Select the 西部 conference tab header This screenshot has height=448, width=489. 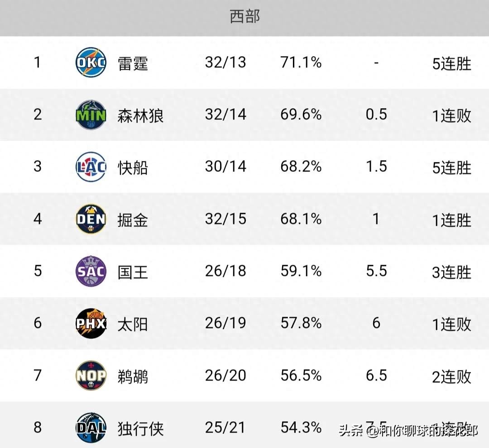click(x=244, y=17)
